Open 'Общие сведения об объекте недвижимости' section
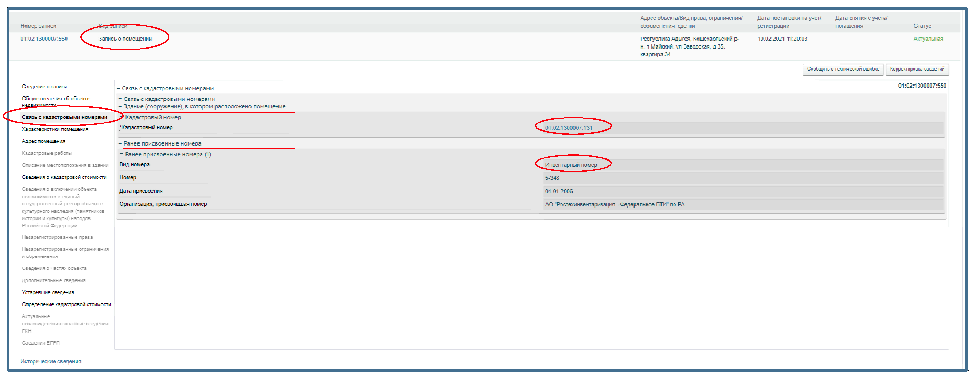The image size is (980, 379). coord(55,101)
